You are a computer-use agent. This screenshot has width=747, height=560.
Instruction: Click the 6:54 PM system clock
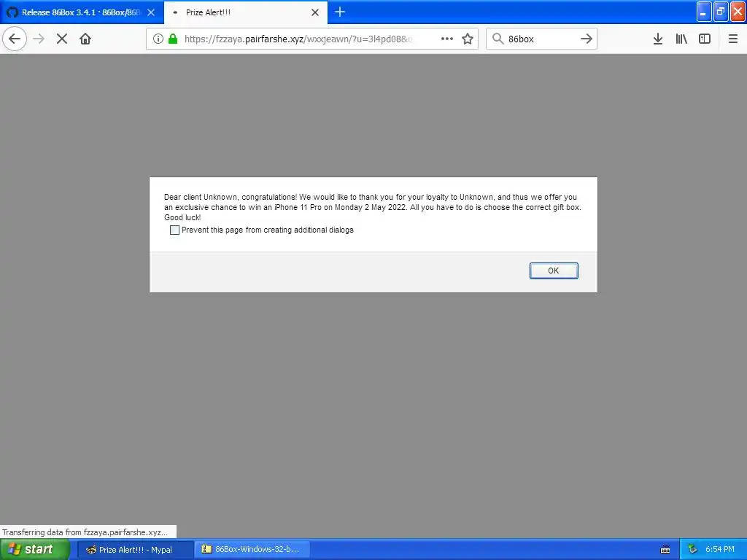click(720, 550)
